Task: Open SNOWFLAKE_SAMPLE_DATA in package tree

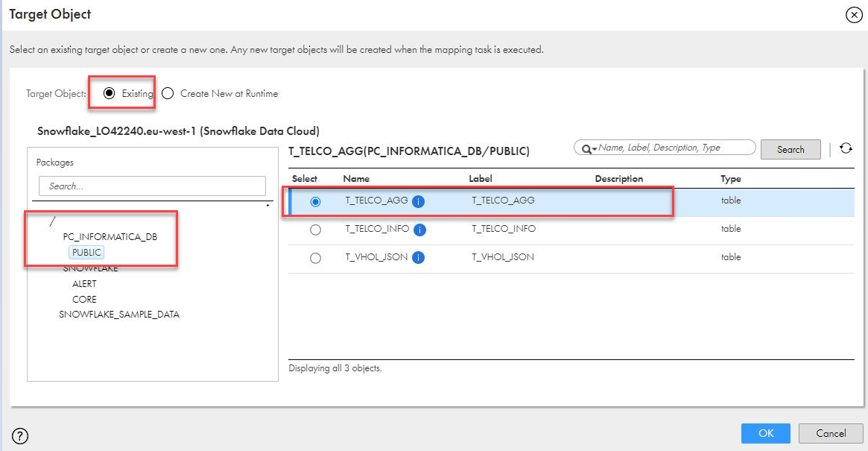Action: pyautogui.click(x=119, y=315)
